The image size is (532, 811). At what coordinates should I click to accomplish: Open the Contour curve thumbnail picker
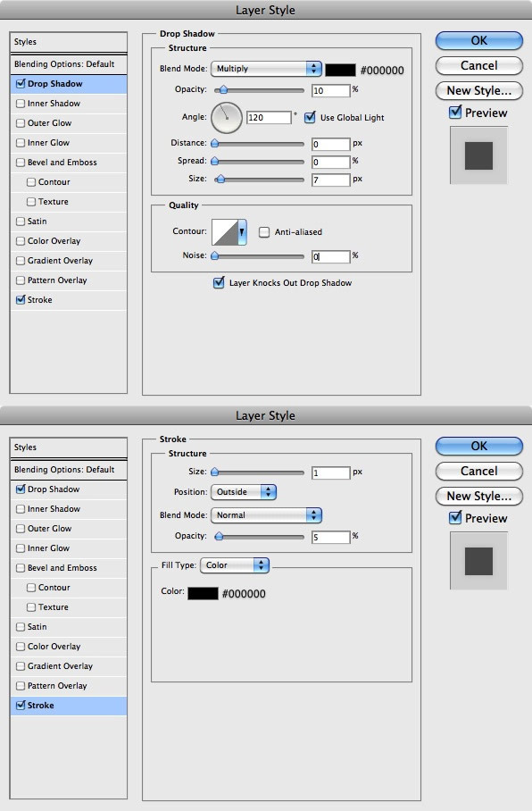tap(224, 232)
